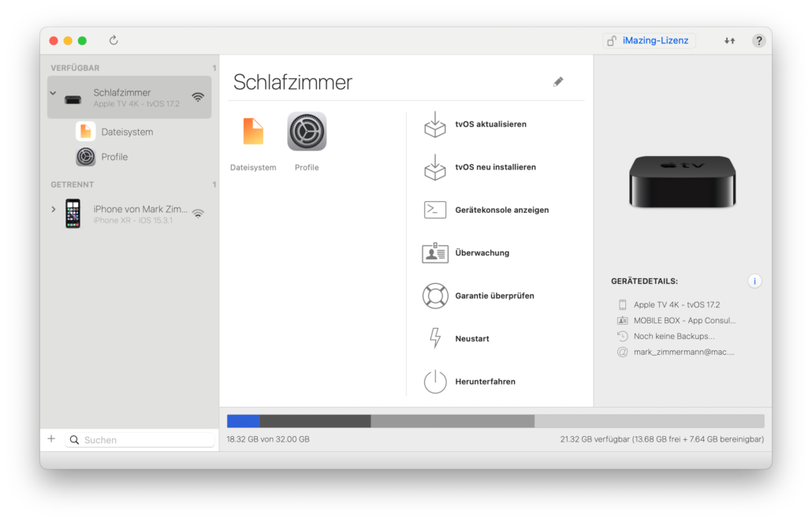
Task: Open the Überwachung option
Action: 482,253
